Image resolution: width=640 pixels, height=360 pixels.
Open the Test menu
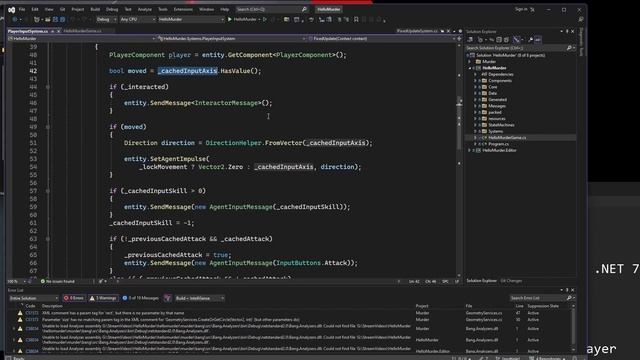coord(128,9)
